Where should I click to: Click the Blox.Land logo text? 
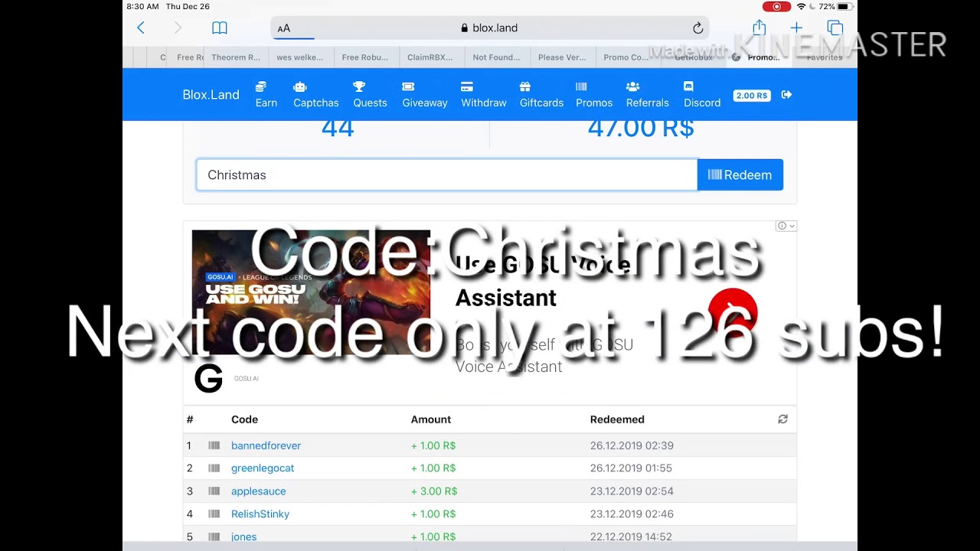click(211, 95)
